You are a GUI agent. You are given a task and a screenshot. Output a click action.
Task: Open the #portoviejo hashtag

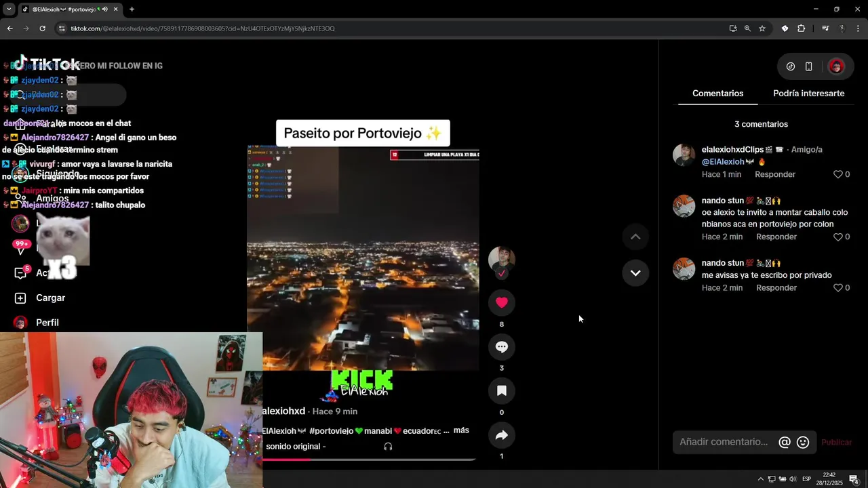[x=331, y=430]
